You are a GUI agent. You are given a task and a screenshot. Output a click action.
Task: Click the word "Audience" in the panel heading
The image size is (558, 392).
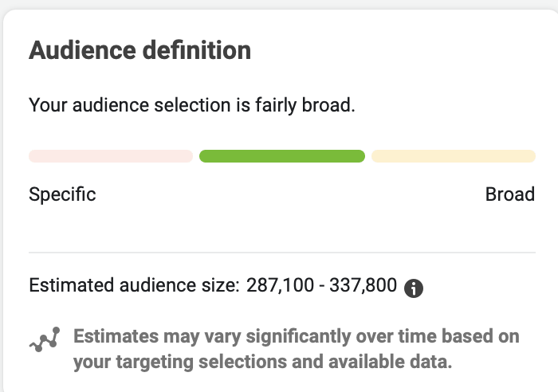[70, 51]
